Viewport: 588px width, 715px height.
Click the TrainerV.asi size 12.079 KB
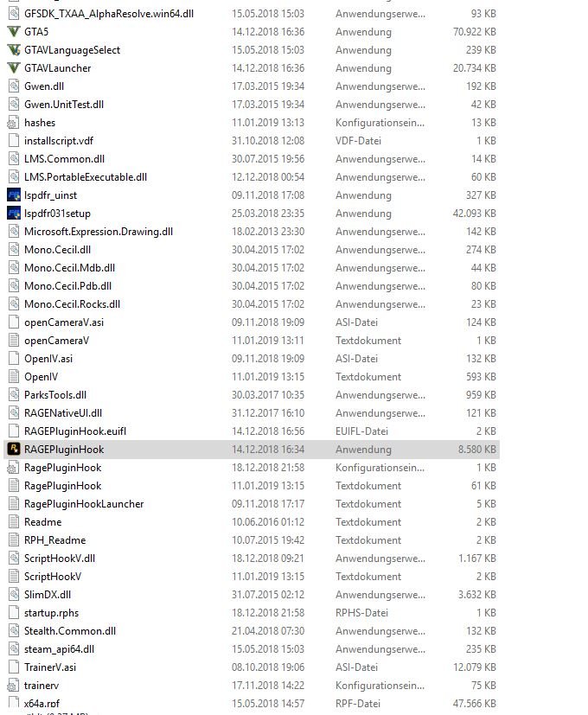pyautogui.click(x=475, y=667)
